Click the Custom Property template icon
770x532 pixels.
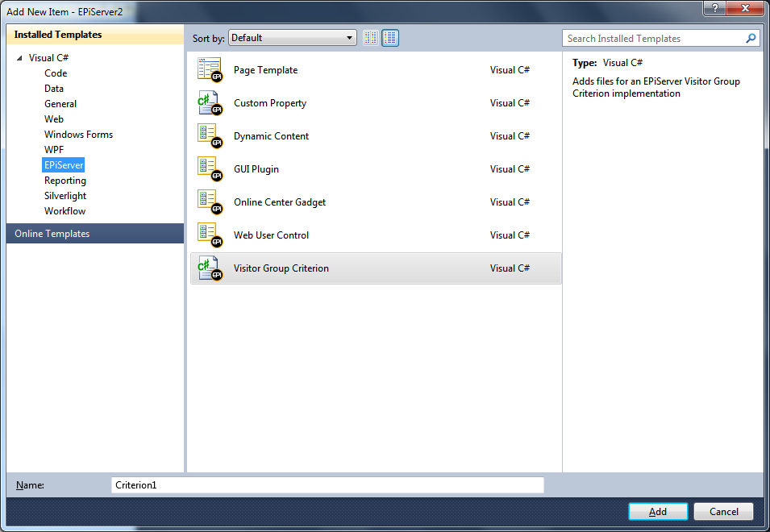pyautogui.click(x=210, y=103)
